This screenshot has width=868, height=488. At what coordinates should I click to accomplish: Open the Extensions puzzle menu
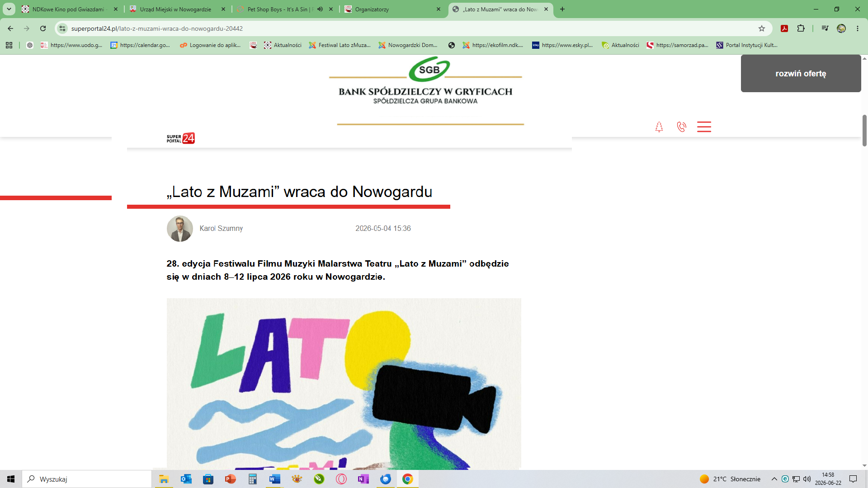tap(801, 28)
